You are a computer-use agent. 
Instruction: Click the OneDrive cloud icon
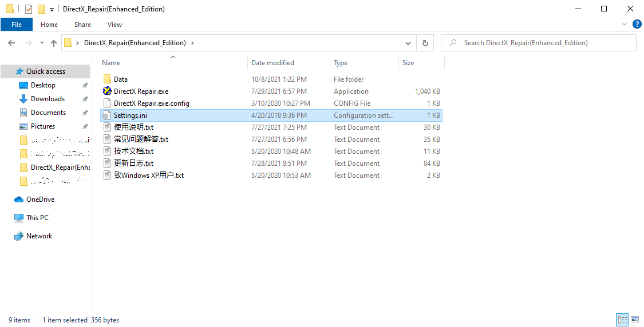19,200
